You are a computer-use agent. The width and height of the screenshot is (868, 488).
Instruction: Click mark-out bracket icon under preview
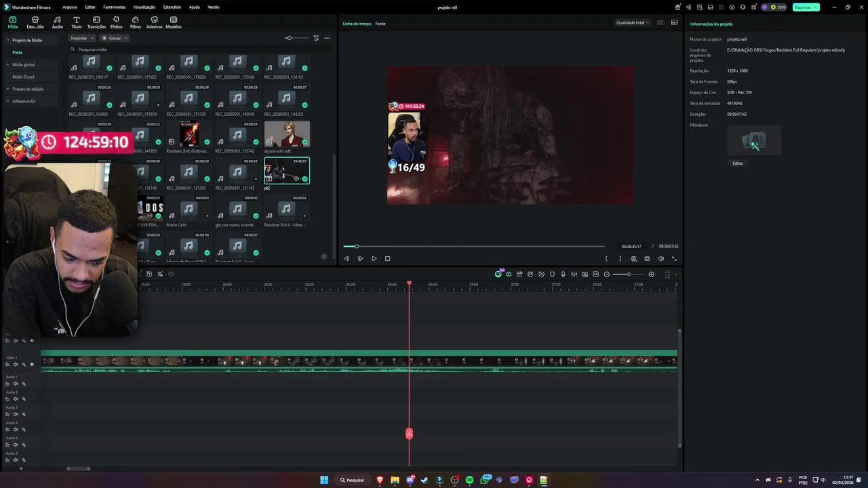(x=620, y=258)
